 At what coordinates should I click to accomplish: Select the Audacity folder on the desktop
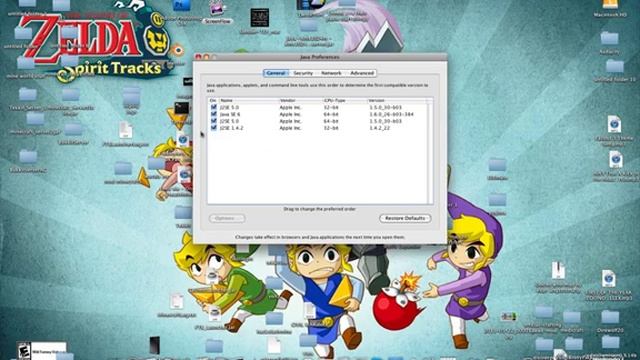click(x=609, y=38)
